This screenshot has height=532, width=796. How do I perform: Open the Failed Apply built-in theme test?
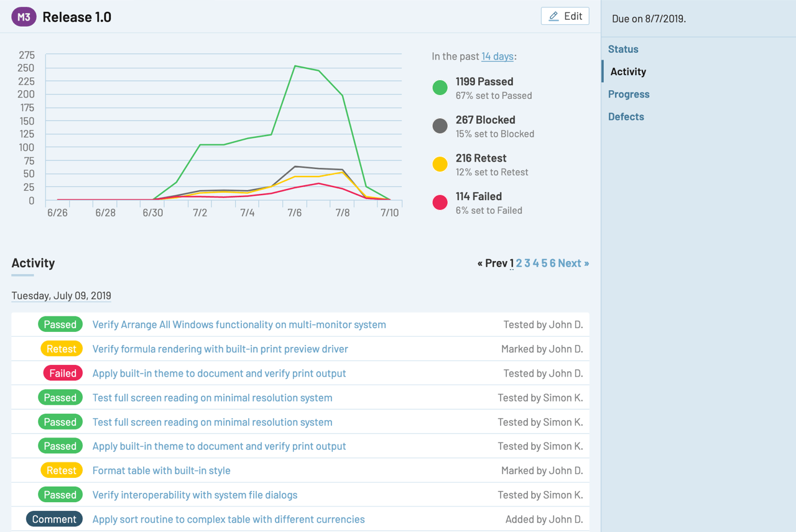(x=220, y=373)
